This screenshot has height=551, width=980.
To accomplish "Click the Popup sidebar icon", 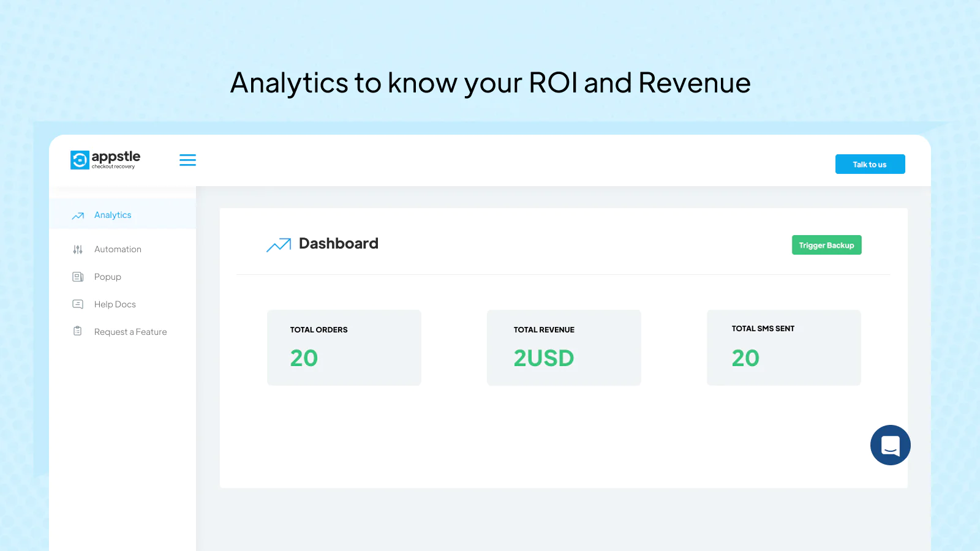I will (x=78, y=277).
